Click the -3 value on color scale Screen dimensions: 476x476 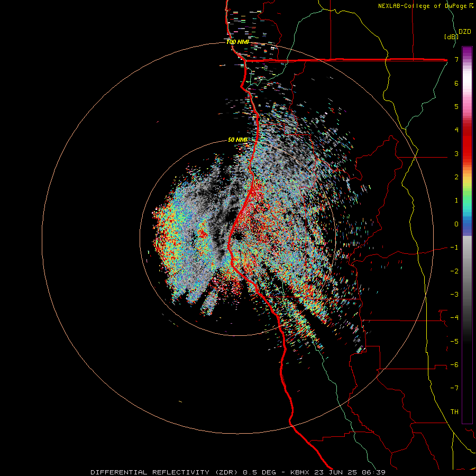[454, 295]
